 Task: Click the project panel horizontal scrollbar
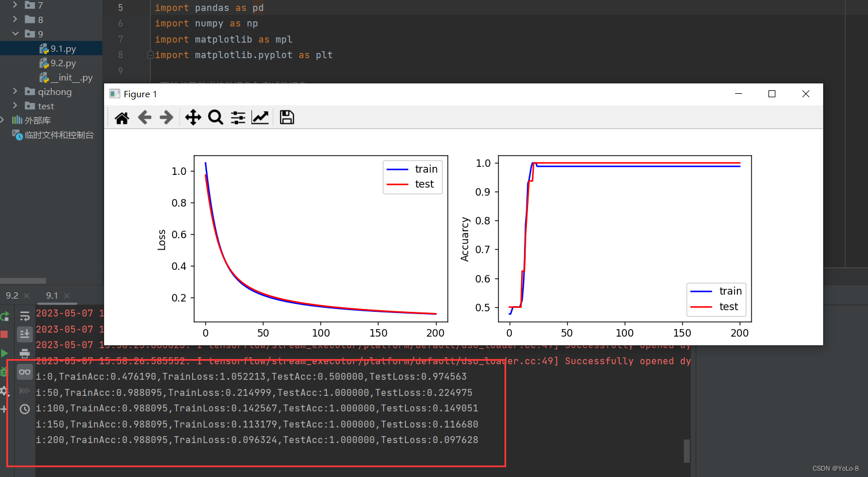[23, 281]
